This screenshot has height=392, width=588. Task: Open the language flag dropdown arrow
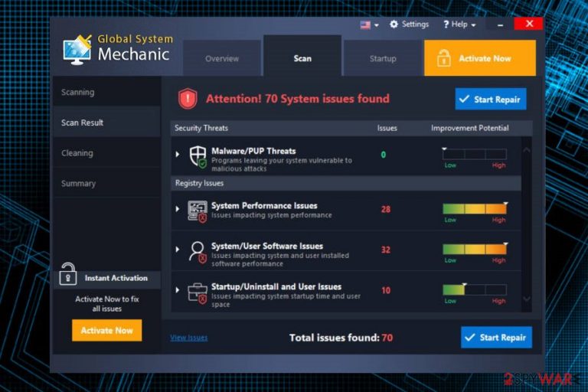coord(376,25)
